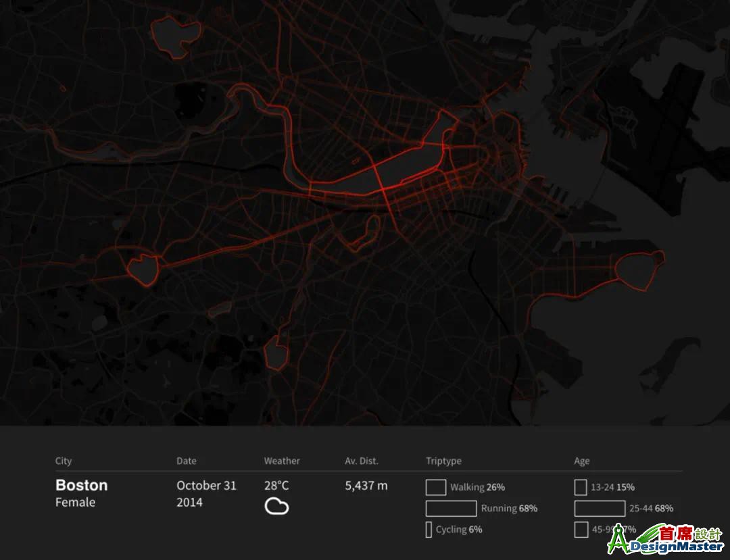Click the Triptype column header
The image size is (730, 560).
pos(443,461)
